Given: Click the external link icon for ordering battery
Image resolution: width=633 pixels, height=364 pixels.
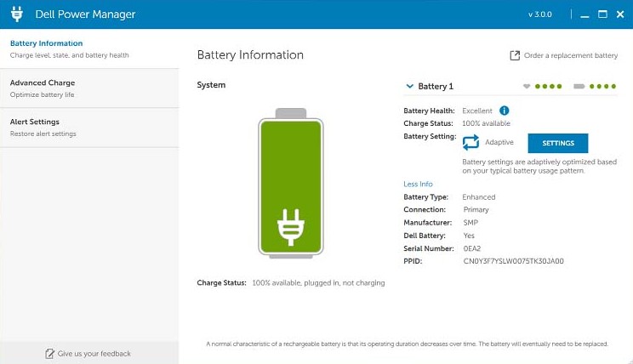Looking at the screenshot, I should 514,55.
